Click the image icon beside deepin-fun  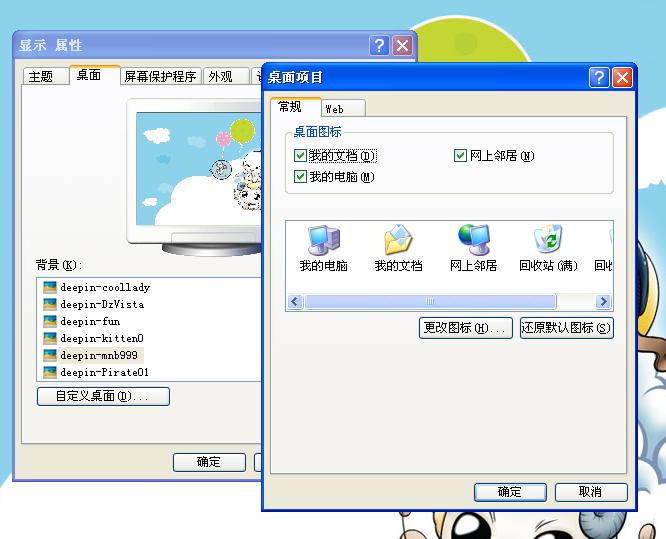point(50,322)
